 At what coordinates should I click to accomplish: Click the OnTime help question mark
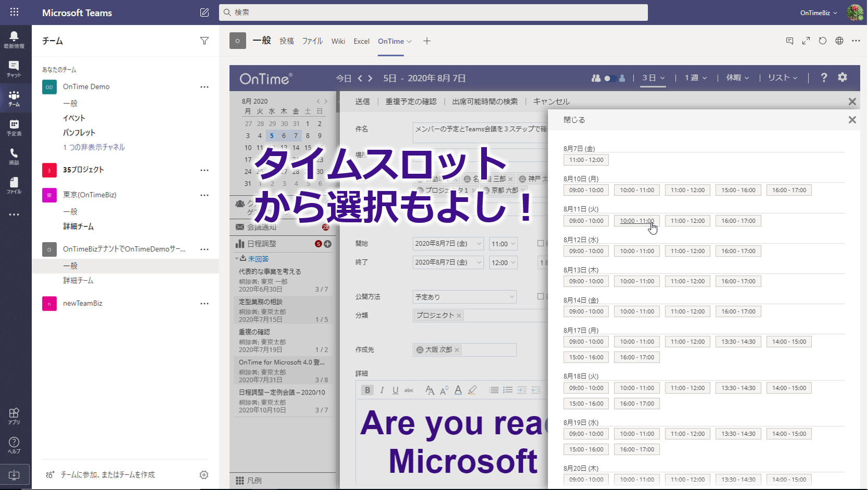(824, 78)
